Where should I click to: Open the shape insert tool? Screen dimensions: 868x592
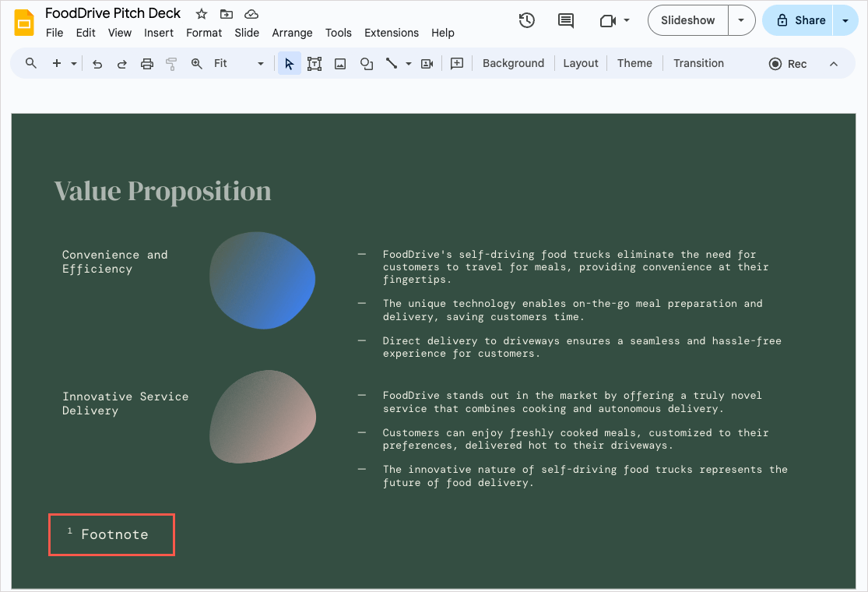tap(366, 64)
